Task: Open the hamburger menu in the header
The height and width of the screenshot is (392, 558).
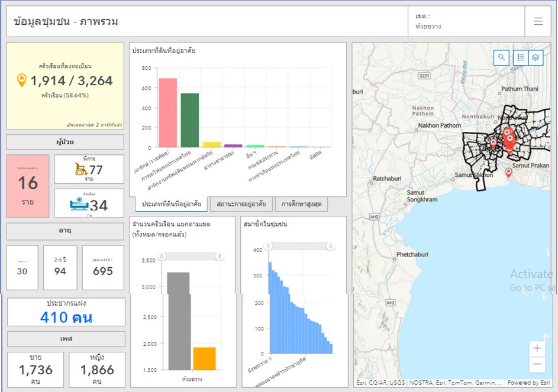Action: coord(538,21)
